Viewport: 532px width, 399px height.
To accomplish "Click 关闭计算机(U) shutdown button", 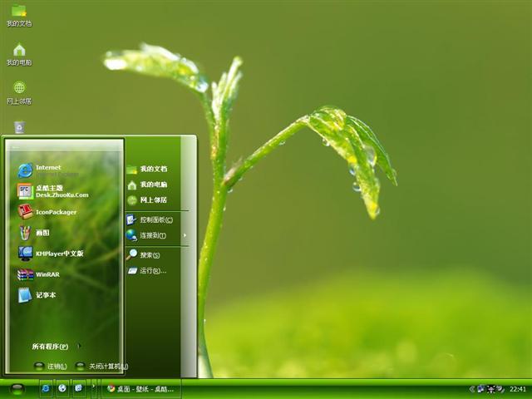I will pos(101,366).
